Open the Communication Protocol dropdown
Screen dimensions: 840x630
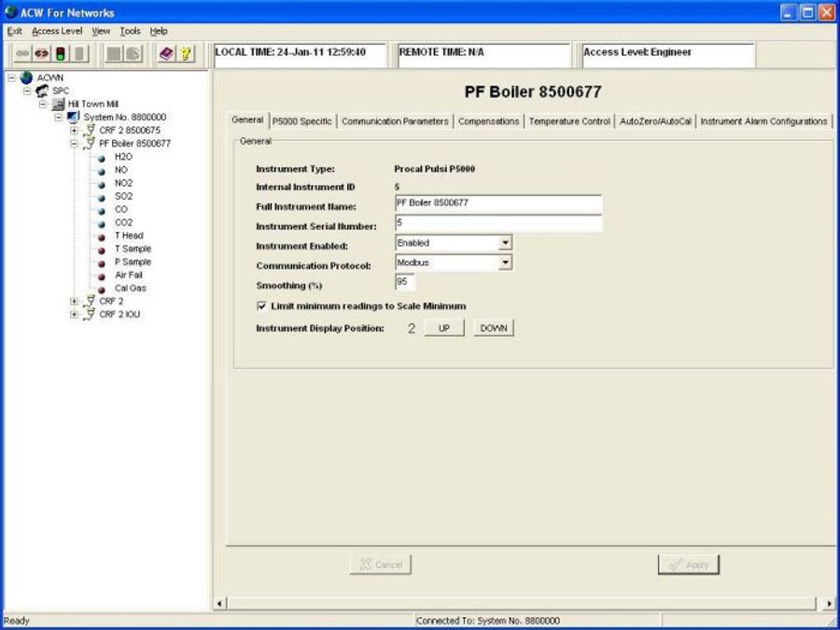point(505,262)
